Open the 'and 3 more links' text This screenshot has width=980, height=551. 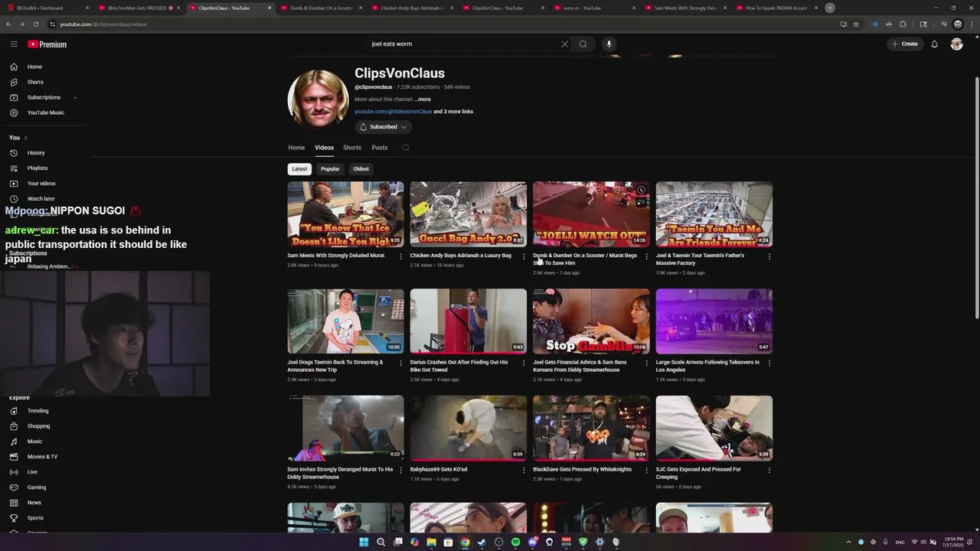(x=453, y=112)
